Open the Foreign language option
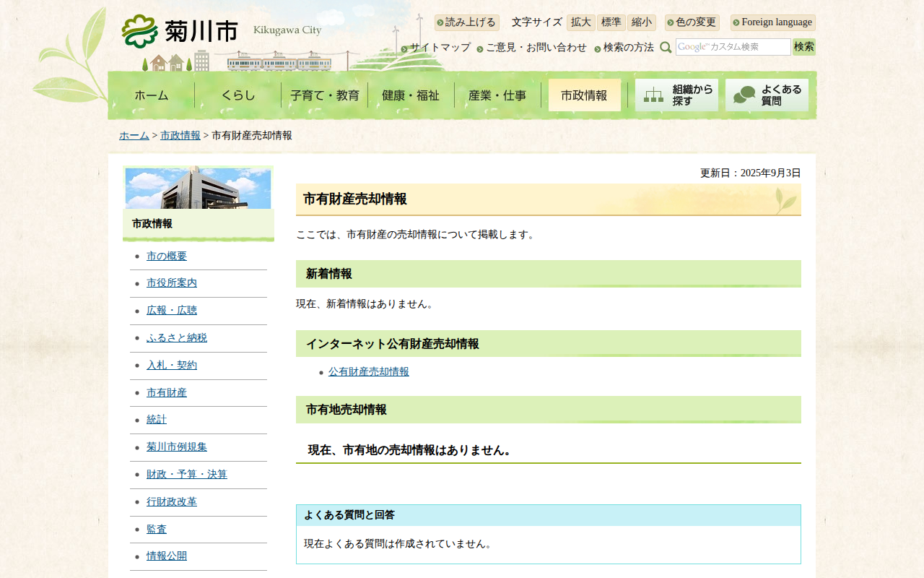This screenshot has height=578, width=924. (773, 22)
